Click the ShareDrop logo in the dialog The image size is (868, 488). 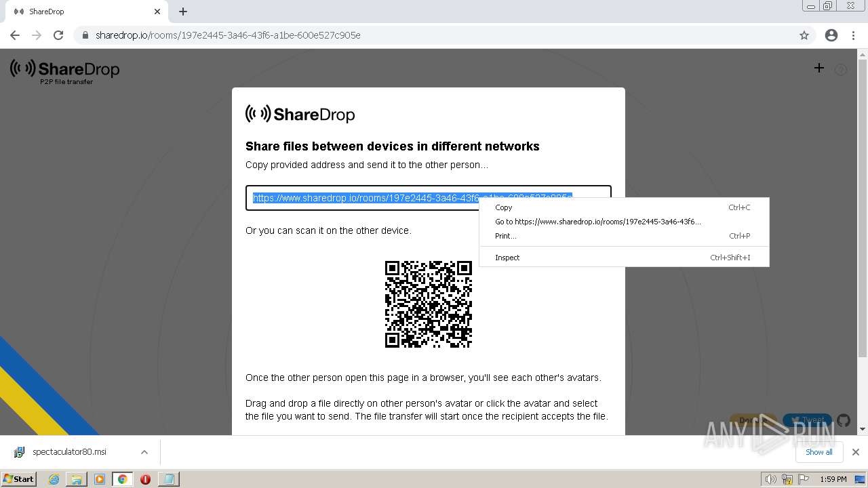pos(300,114)
